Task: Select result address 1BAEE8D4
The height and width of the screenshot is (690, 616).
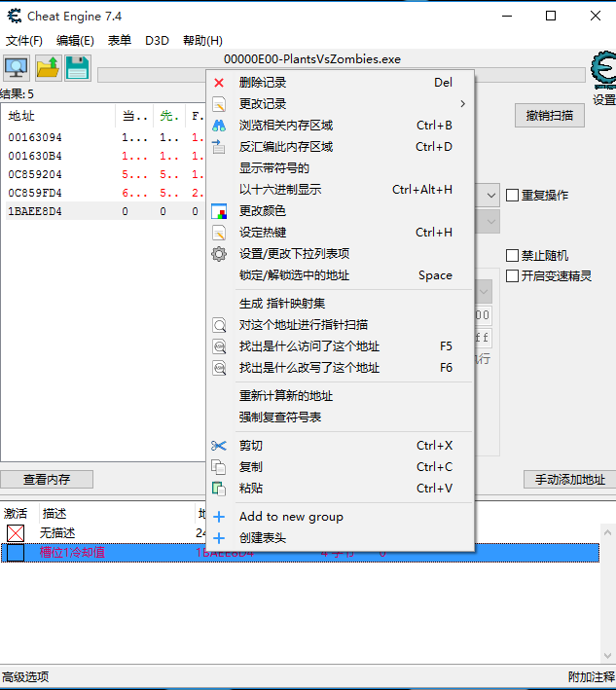Action: pos(35,211)
